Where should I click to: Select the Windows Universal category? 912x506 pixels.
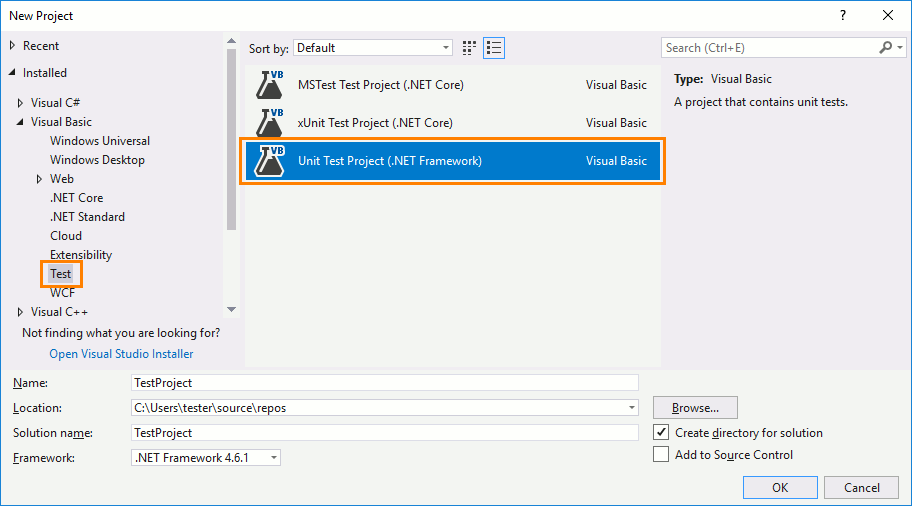tap(99, 141)
